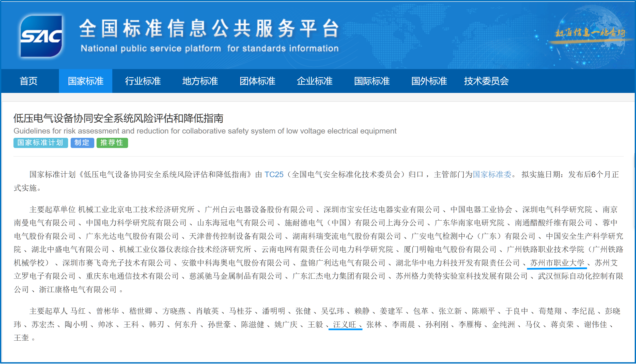
Task: Click the TC25 committee link
Action: [x=274, y=175]
